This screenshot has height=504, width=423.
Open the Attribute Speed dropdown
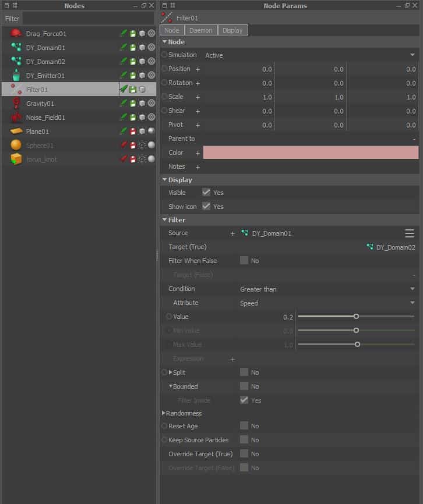tap(326, 303)
